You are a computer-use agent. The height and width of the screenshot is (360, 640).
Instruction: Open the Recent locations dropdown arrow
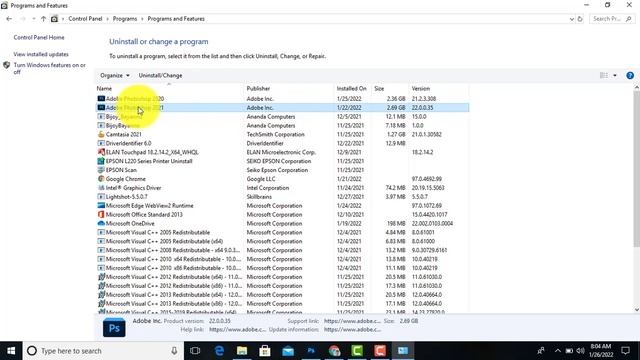(33, 19)
